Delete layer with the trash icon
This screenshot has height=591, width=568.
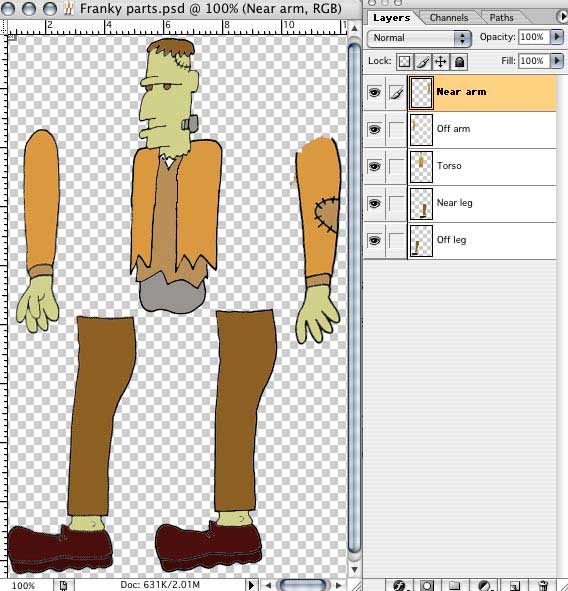543,585
